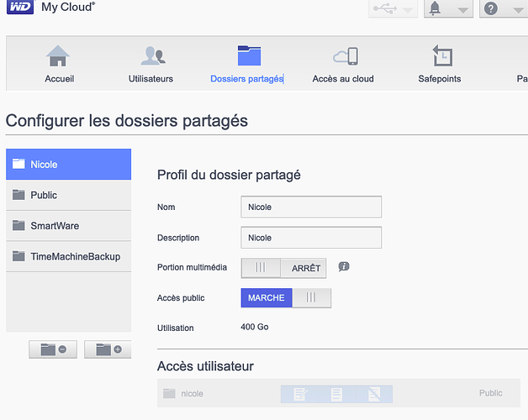Turn off the Accès public switch
528x420 pixels.
(286, 298)
